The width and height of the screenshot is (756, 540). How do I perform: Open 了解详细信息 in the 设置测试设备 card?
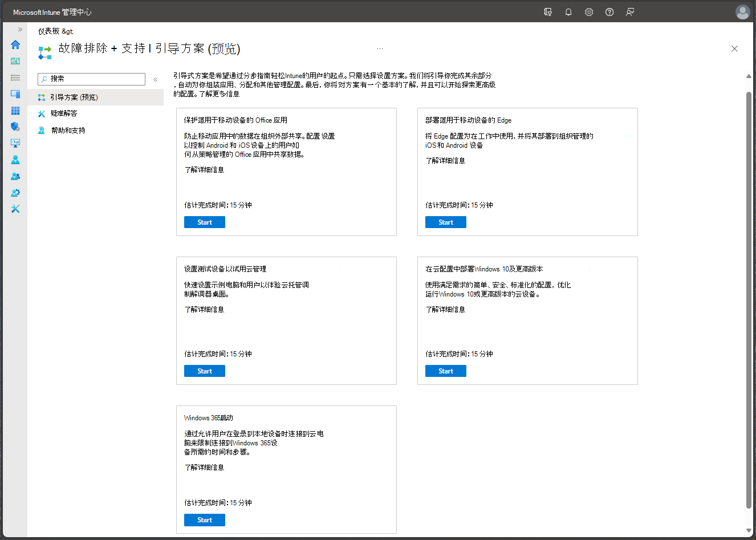205,310
